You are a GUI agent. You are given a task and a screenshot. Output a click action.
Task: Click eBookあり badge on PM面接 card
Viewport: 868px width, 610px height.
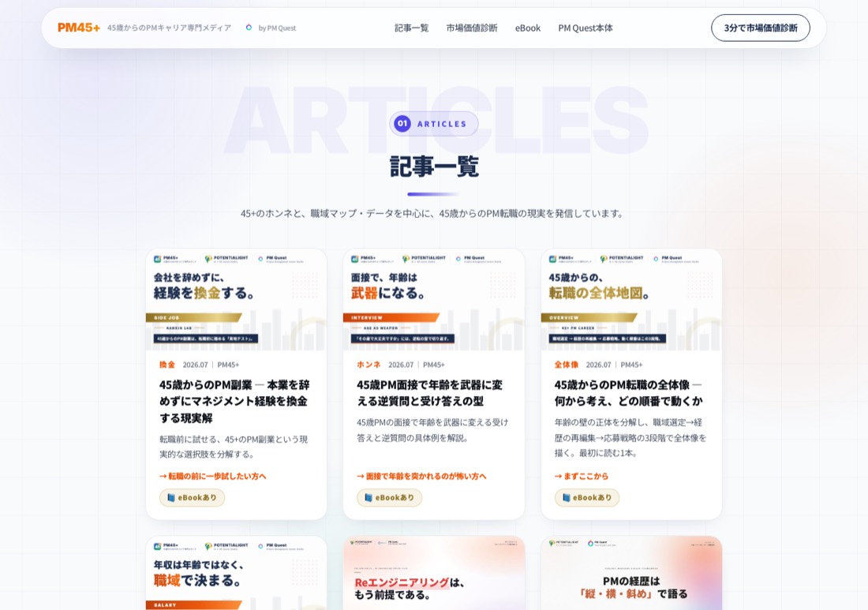389,498
